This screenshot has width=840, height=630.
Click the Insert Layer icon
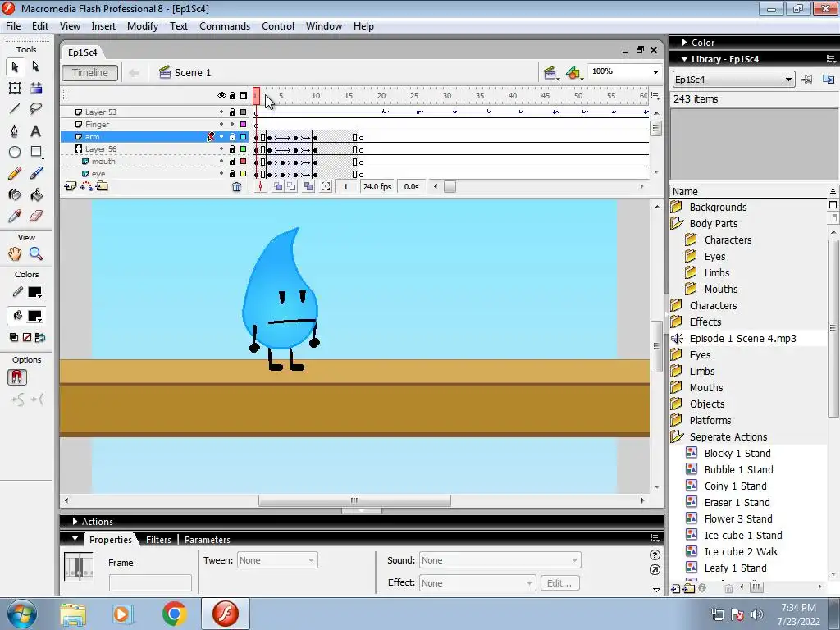point(71,186)
